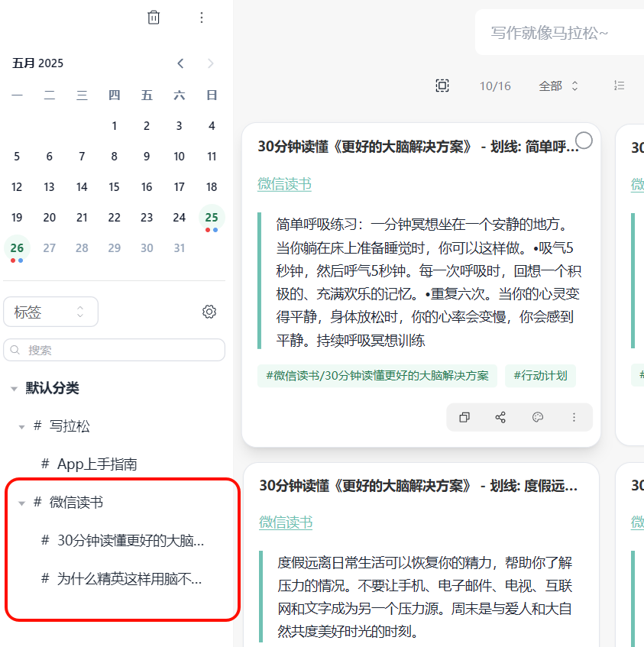The height and width of the screenshot is (647, 644).
Task: Click the trash bin icon
Action: pyautogui.click(x=154, y=18)
